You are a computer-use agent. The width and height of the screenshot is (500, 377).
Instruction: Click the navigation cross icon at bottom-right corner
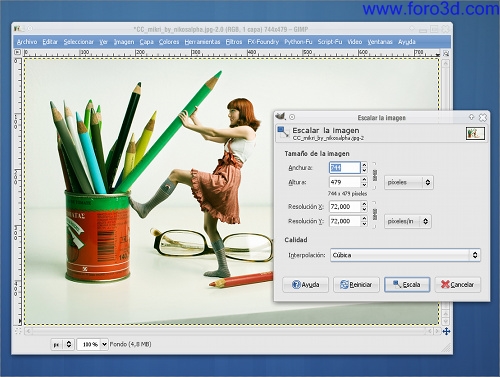click(x=446, y=331)
